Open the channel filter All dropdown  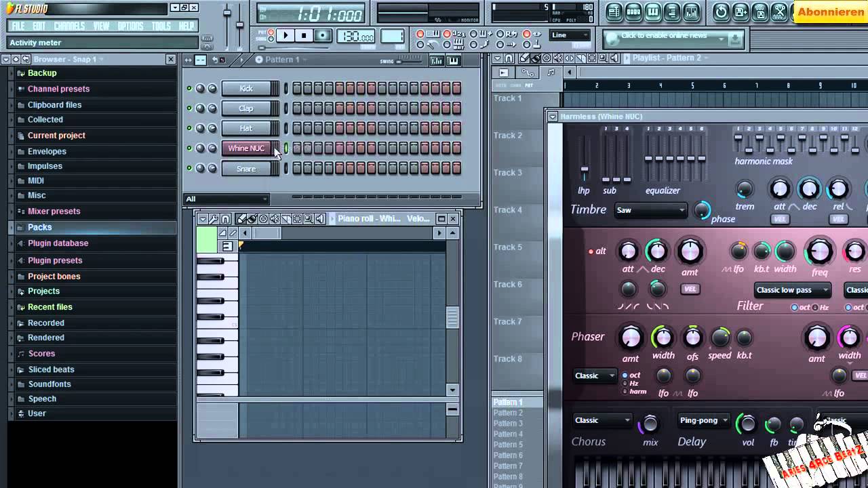226,199
